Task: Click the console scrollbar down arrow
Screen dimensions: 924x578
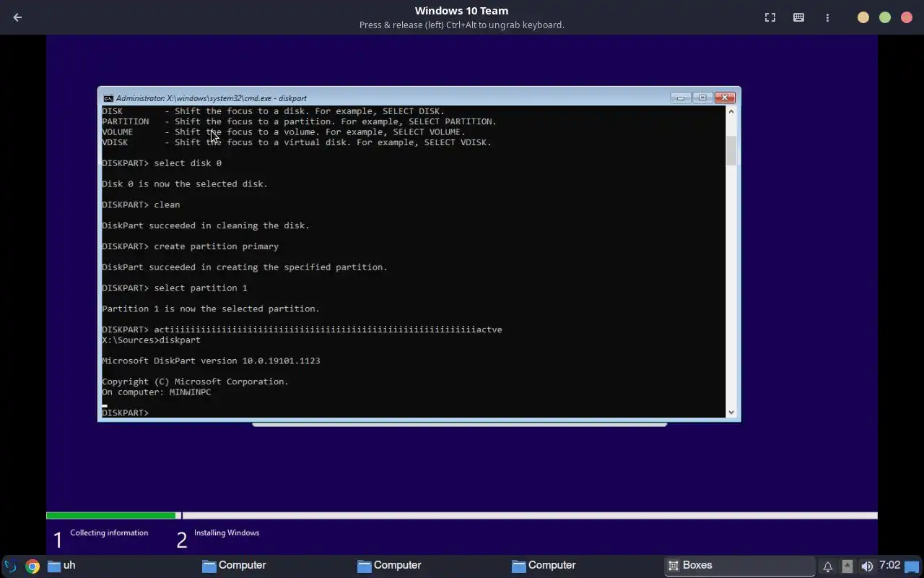Action: pos(731,413)
